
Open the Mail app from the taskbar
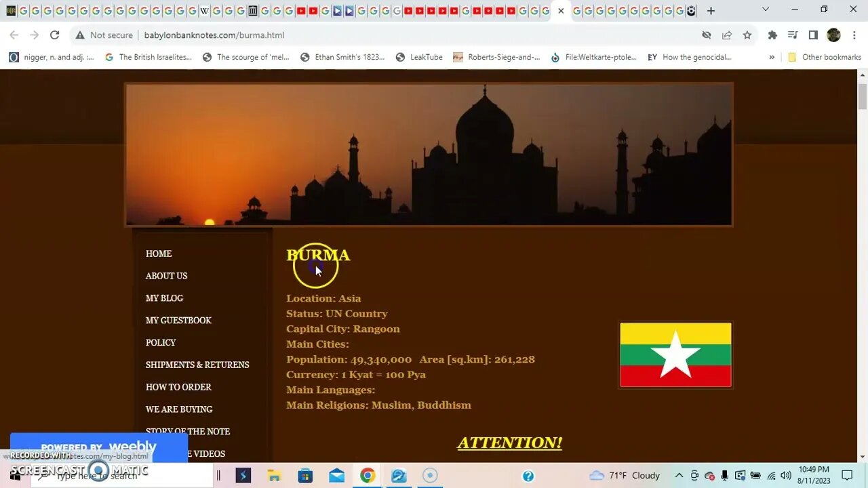click(x=336, y=476)
